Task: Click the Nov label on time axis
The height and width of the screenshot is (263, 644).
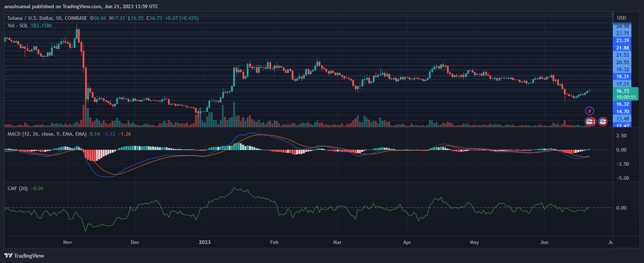Action: click(x=67, y=242)
